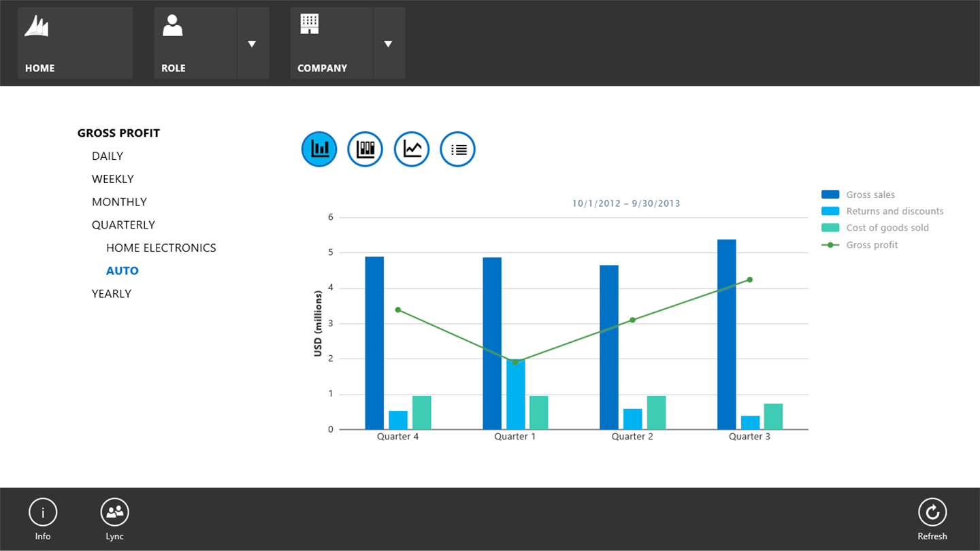This screenshot has height=551, width=980.
Task: Click the Quarter 3 gross profit data point
Action: (749, 280)
